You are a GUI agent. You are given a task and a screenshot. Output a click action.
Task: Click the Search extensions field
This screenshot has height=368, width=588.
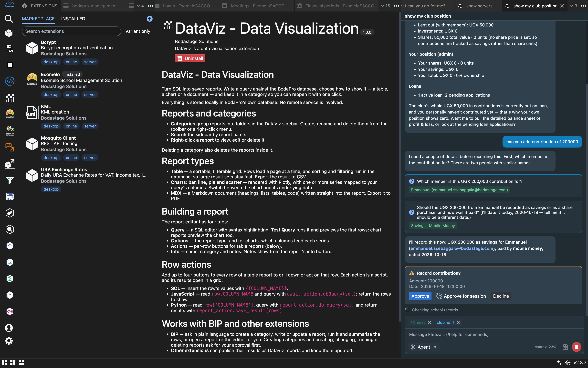click(71, 31)
